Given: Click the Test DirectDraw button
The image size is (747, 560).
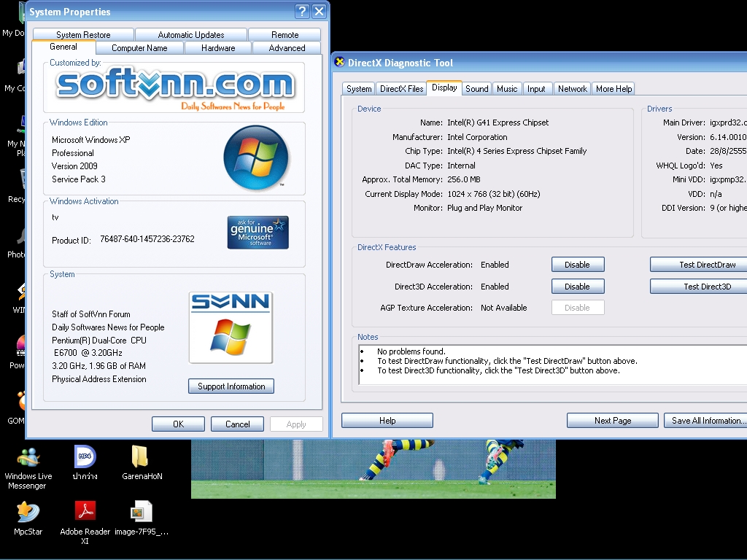Looking at the screenshot, I should [700, 264].
